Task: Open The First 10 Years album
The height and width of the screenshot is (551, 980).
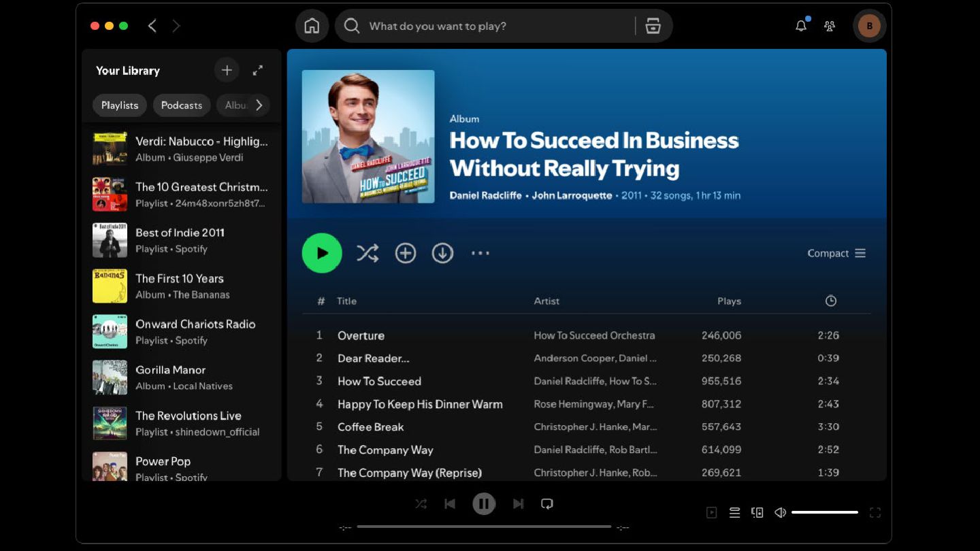Action: click(x=181, y=286)
